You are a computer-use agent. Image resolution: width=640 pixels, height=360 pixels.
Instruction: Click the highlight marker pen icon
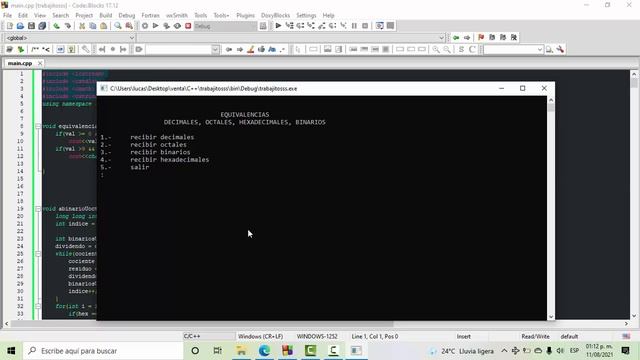coord(251,49)
